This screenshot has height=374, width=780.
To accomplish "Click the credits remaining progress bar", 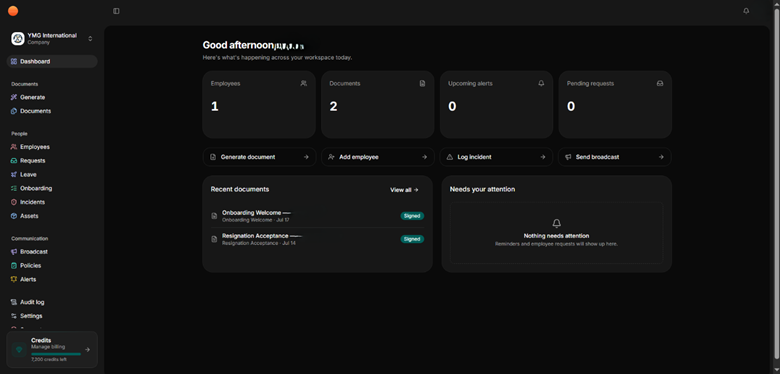I will (x=56, y=354).
